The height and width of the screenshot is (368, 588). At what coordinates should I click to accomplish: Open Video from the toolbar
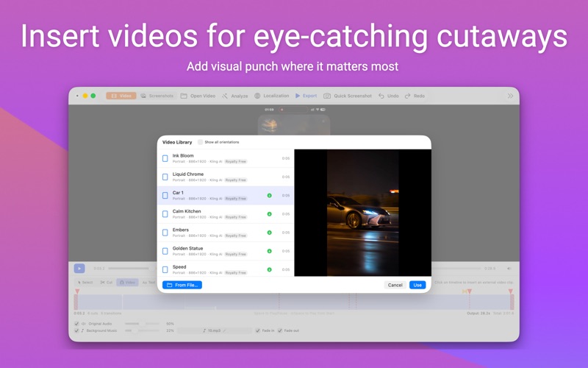(198, 96)
